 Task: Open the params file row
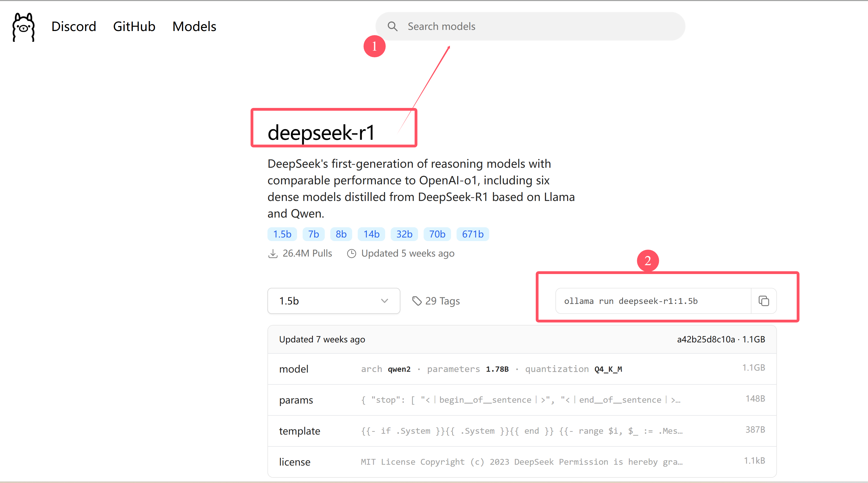(x=522, y=400)
